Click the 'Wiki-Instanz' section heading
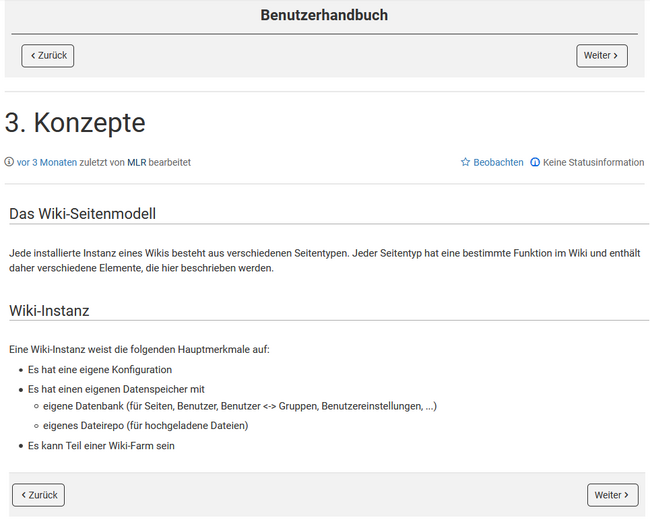This screenshot has width=650, height=524. tap(49, 311)
